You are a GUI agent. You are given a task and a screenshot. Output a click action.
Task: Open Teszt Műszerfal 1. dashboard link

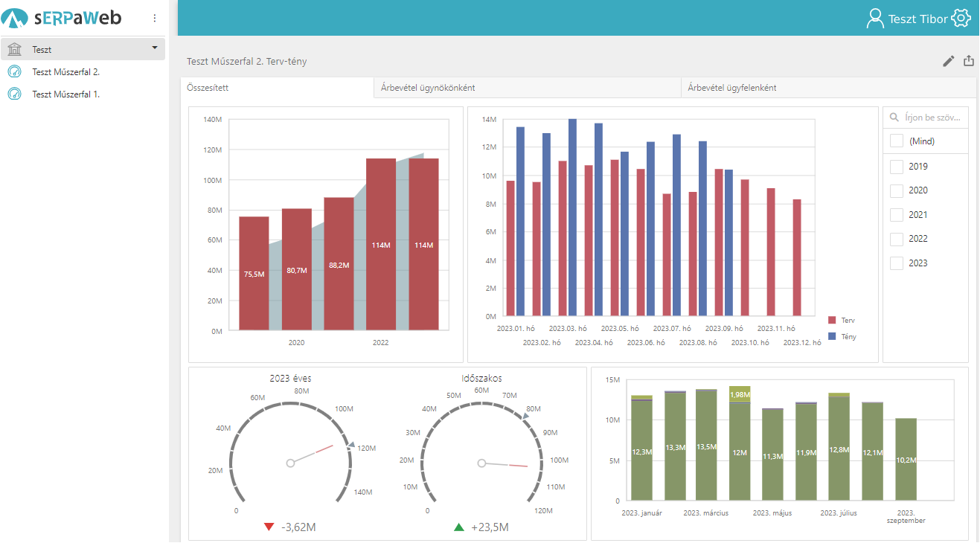click(66, 94)
